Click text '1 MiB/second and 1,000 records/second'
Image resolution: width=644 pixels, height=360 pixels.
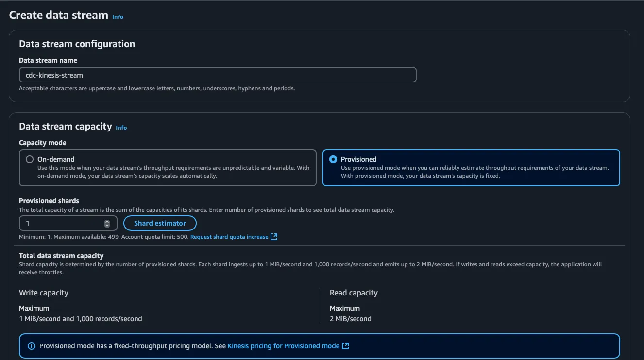pyautogui.click(x=81, y=319)
